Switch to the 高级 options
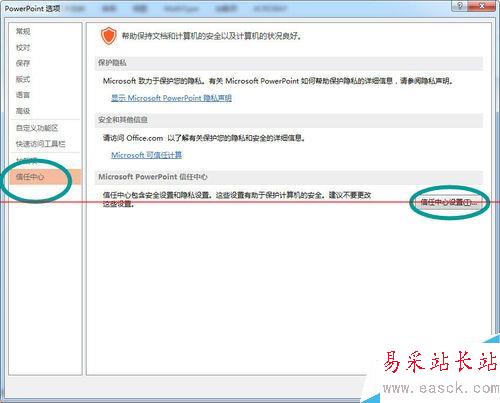 pyautogui.click(x=23, y=111)
